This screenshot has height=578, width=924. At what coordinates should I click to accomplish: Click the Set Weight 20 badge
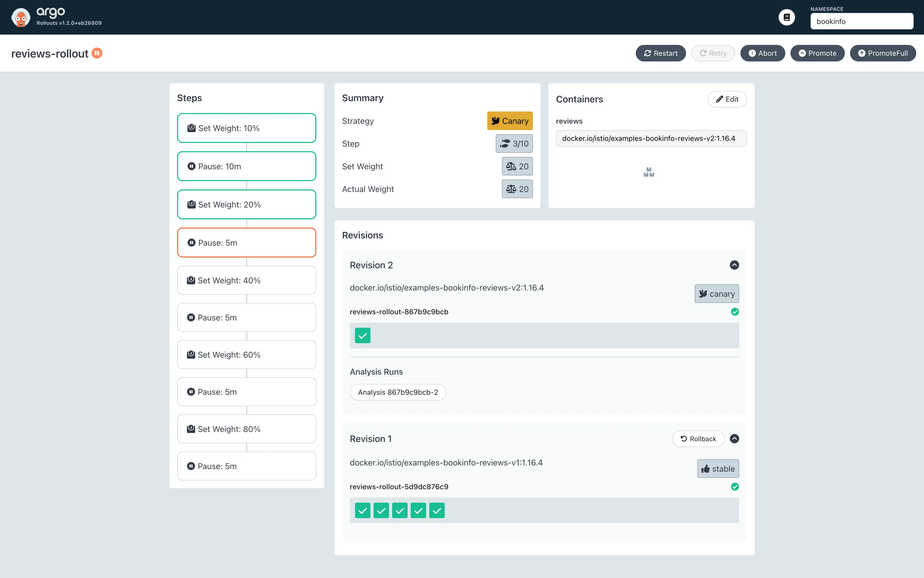(517, 166)
